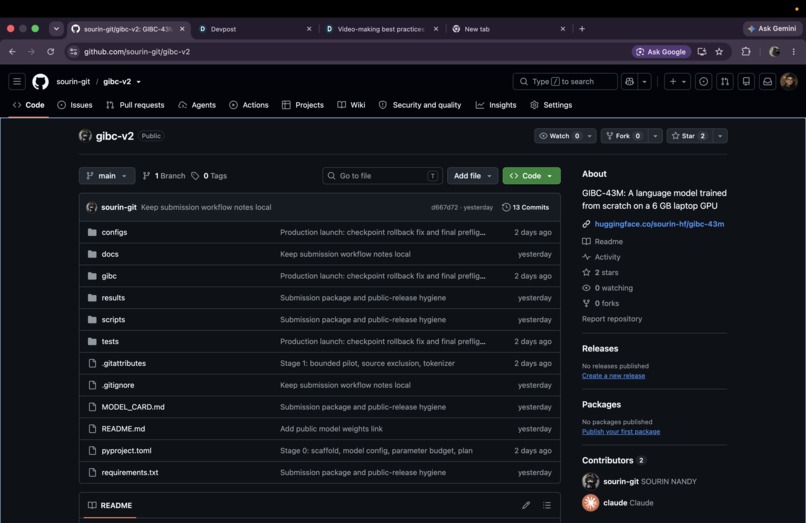Open pull requests icon in top header
The width and height of the screenshot is (806, 523).
point(725,81)
